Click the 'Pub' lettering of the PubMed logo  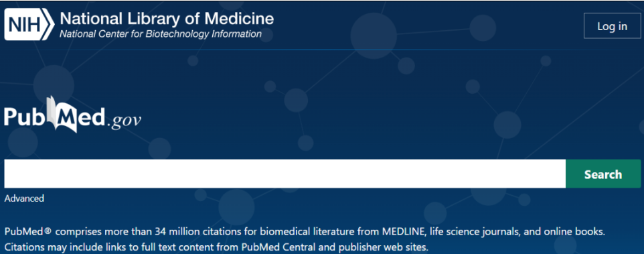point(25,116)
